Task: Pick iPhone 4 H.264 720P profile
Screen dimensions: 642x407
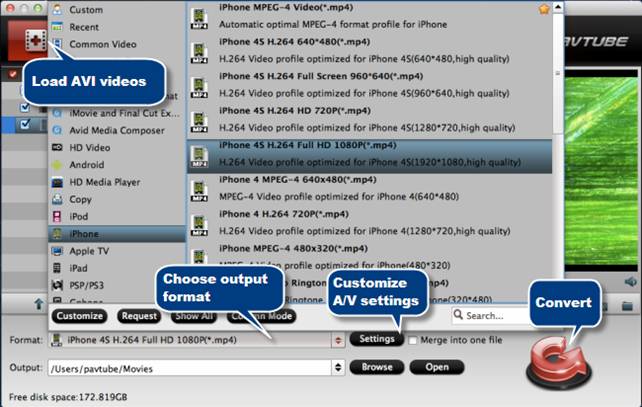Action: pos(369,223)
